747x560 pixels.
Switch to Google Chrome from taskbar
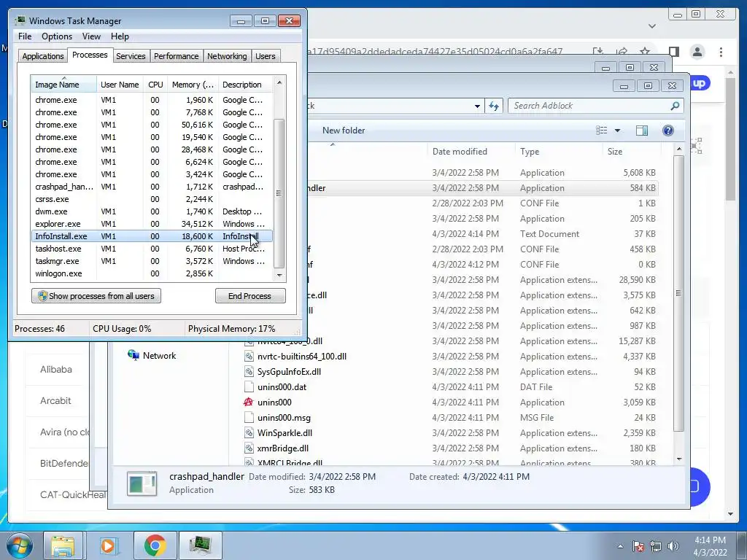point(155,545)
